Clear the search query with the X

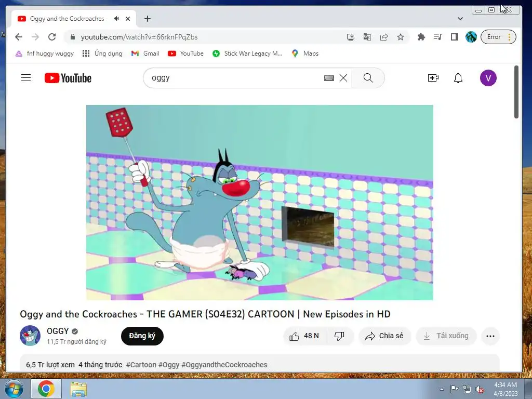[343, 78]
